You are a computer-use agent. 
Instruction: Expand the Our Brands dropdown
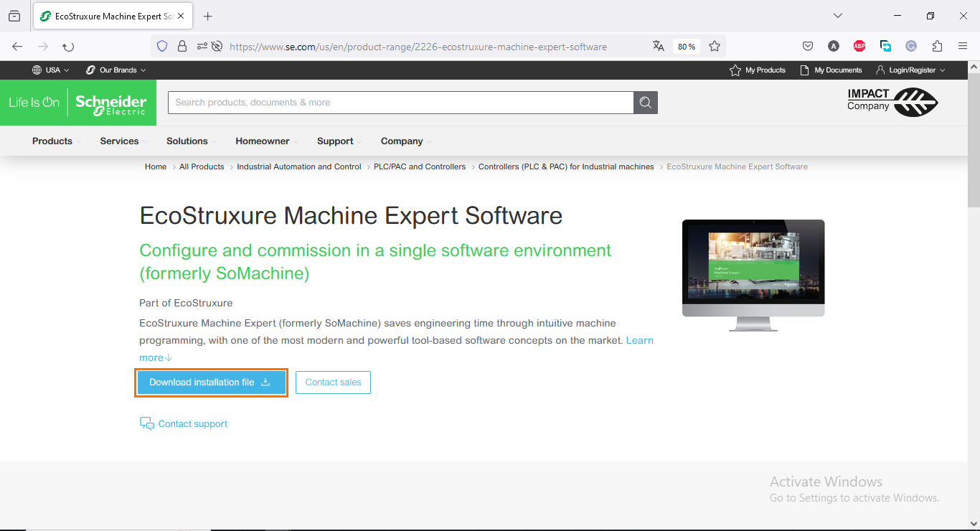(116, 70)
